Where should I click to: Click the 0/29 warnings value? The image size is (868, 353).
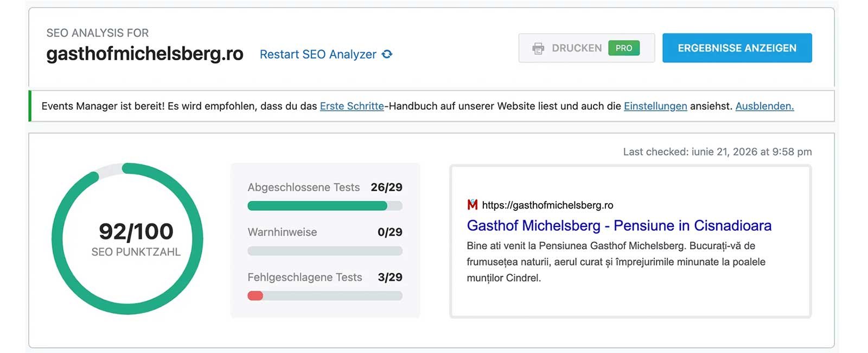coord(390,232)
